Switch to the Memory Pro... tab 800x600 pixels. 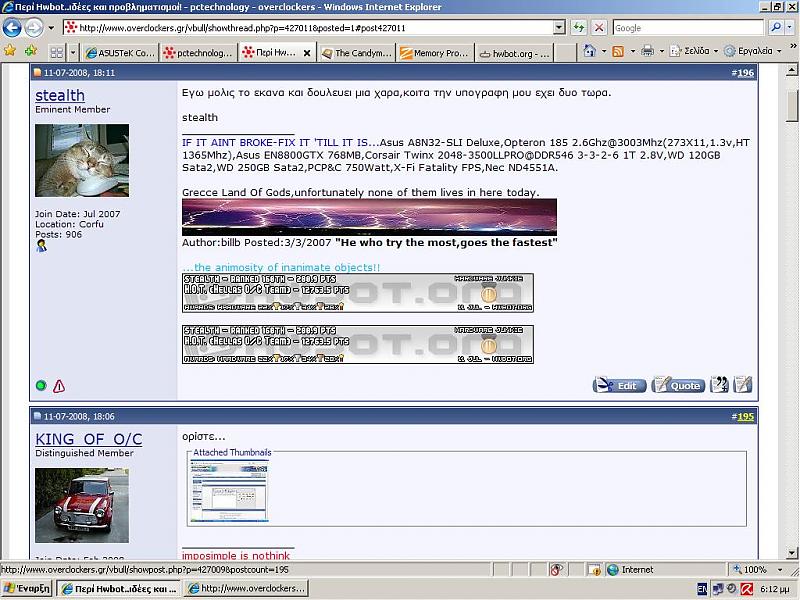click(x=435, y=53)
